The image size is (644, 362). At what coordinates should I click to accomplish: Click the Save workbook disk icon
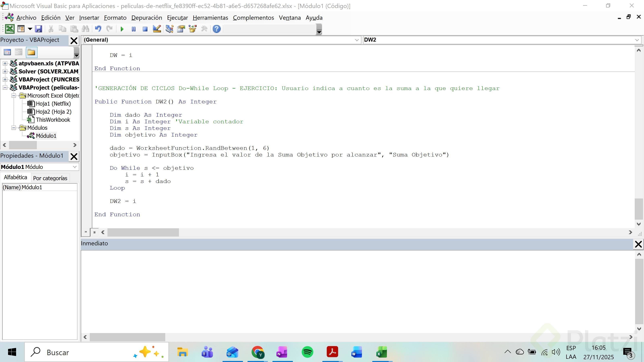(x=38, y=29)
